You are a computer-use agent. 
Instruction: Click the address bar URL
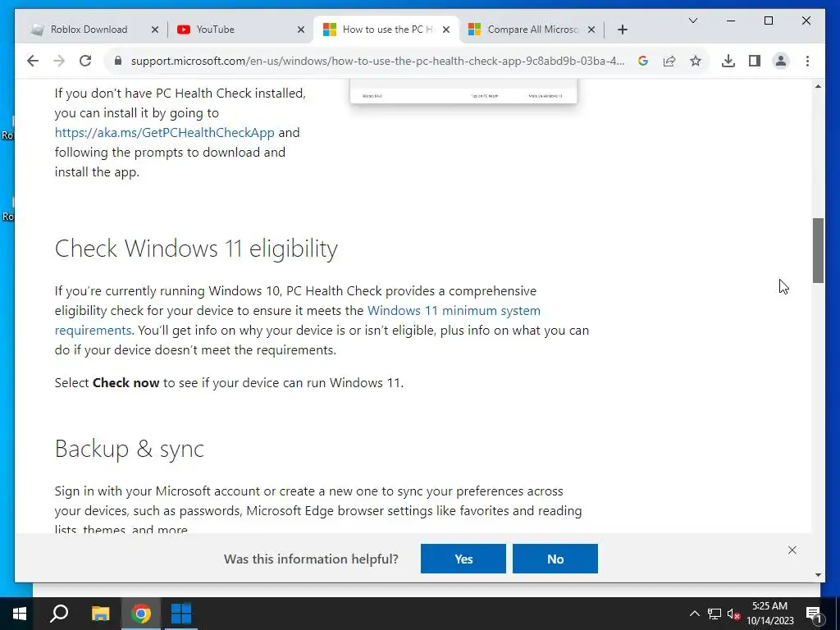coord(377,61)
